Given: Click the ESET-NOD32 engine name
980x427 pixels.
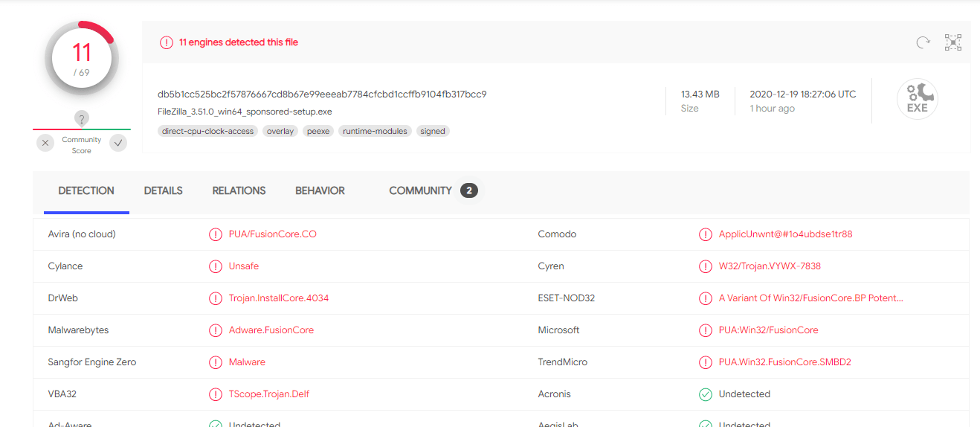Looking at the screenshot, I should point(567,298).
